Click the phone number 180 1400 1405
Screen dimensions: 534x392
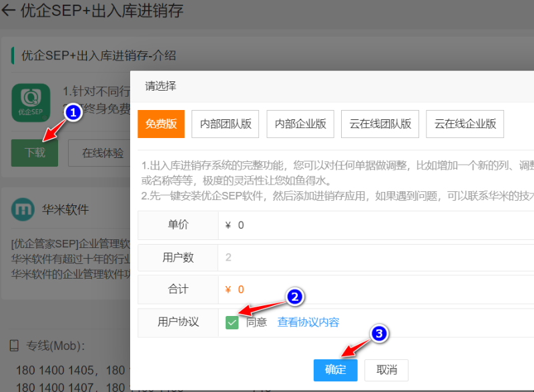[55, 370]
